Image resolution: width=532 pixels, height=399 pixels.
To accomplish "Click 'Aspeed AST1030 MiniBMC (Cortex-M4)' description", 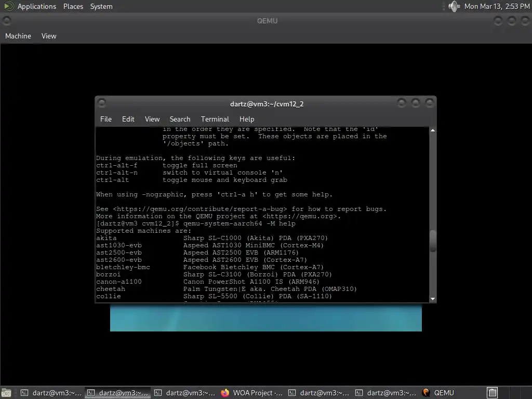I will [x=254, y=245].
